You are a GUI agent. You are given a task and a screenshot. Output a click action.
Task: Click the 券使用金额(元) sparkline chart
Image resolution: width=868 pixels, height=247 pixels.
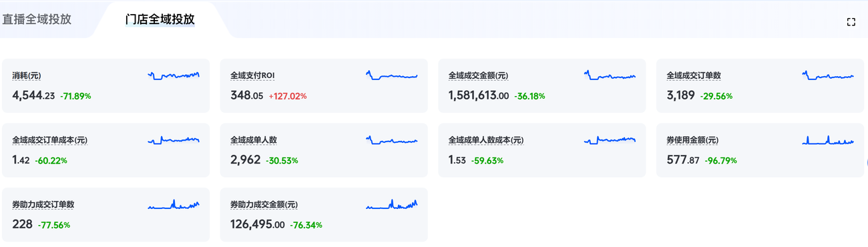tap(828, 140)
